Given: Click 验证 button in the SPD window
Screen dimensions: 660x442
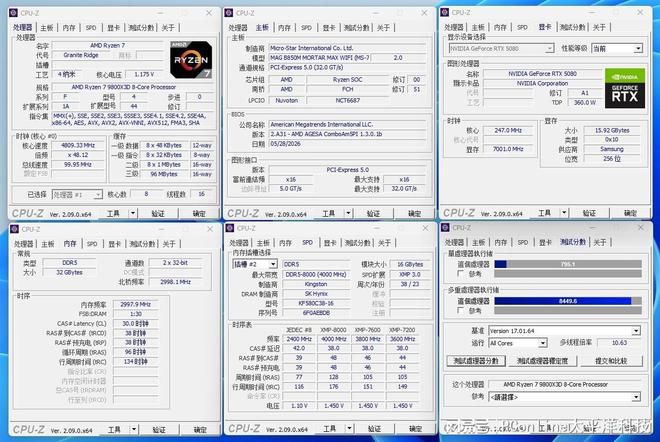Looking at the screenshot, I should (375, 429).
